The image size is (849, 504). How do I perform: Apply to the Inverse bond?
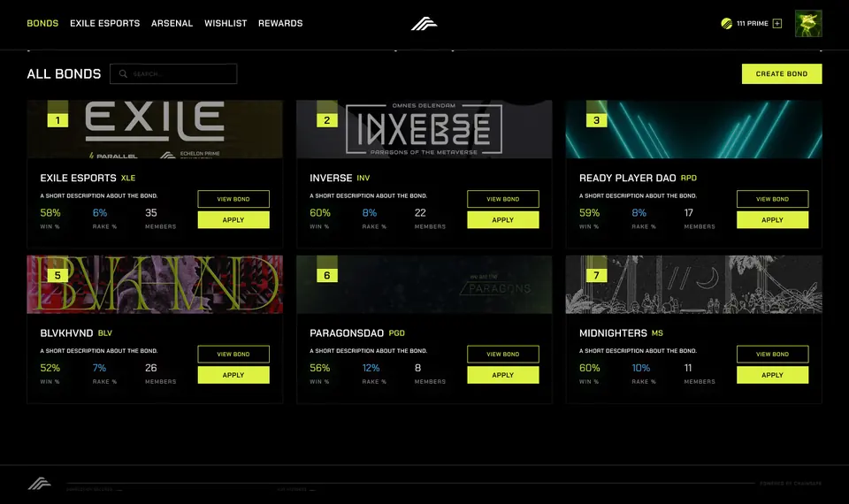click(x=503, y=220)
